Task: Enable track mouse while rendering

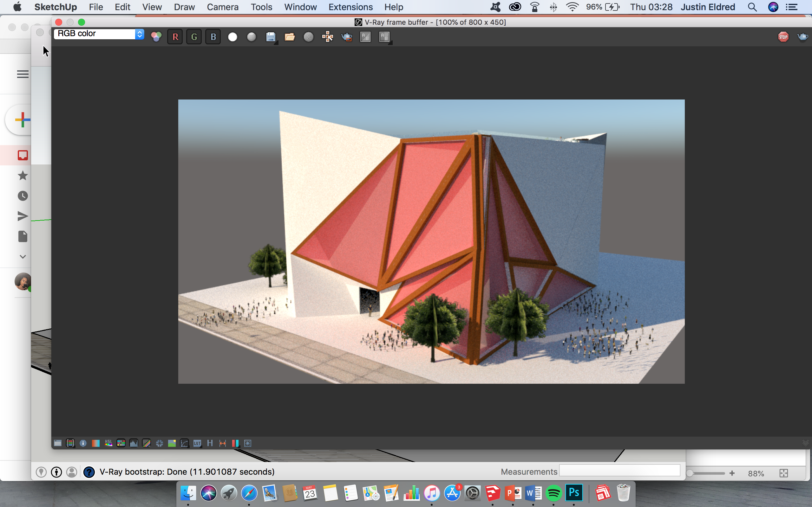Action: tap(327, 37)
